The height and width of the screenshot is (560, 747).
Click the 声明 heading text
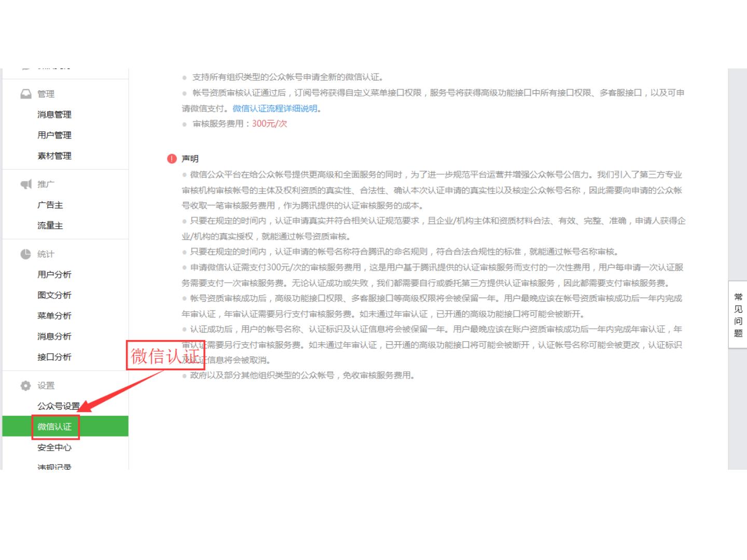(190, 159)
